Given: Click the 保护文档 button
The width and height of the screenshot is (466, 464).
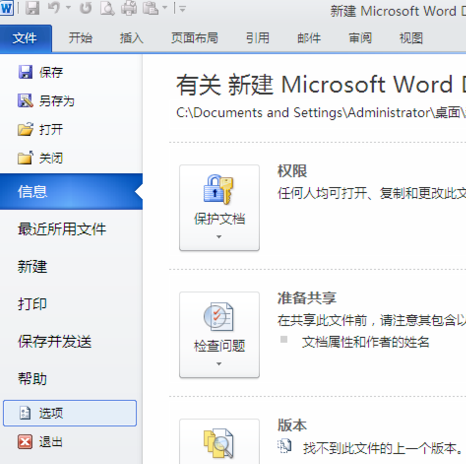Looking at the screenshot, I should (219, 207).
